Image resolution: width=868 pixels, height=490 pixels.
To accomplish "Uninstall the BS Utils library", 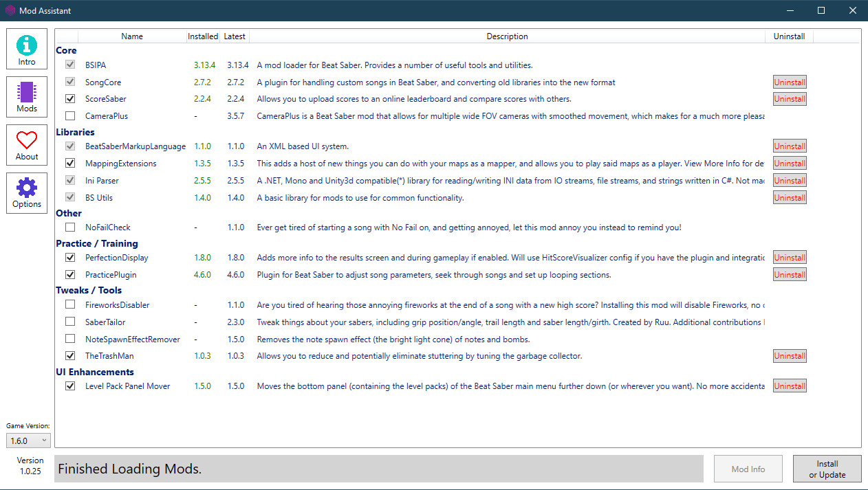I will pyautogui.click(x=790, y=198).
